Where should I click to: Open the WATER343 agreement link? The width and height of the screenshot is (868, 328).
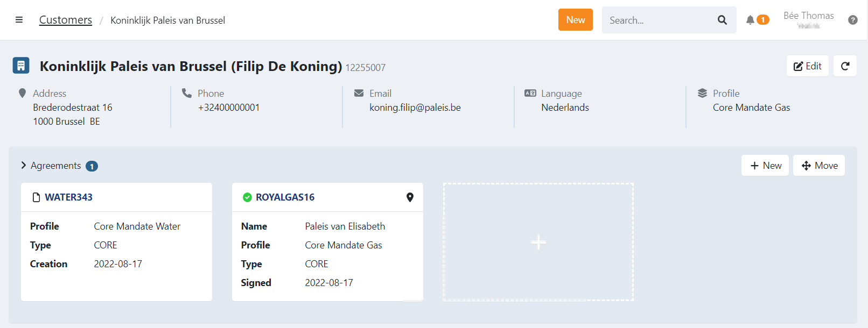click(68, 197)
